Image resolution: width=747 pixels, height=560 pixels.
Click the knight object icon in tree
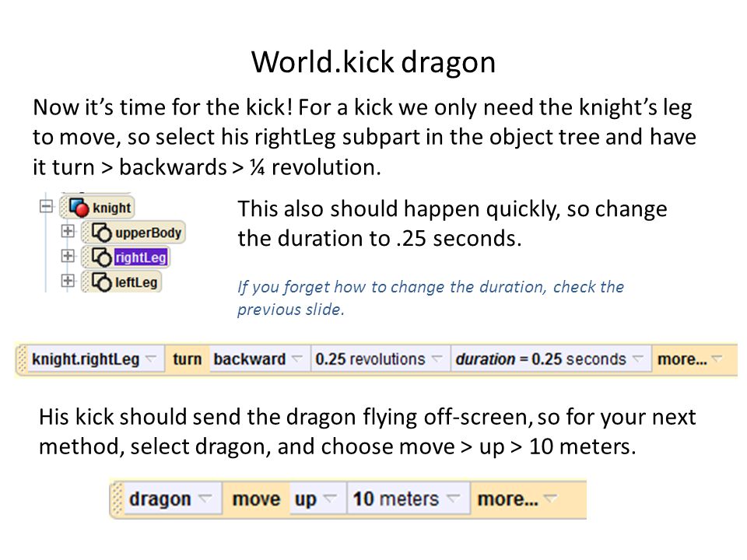pyautogui.click(x=79, y=208)
